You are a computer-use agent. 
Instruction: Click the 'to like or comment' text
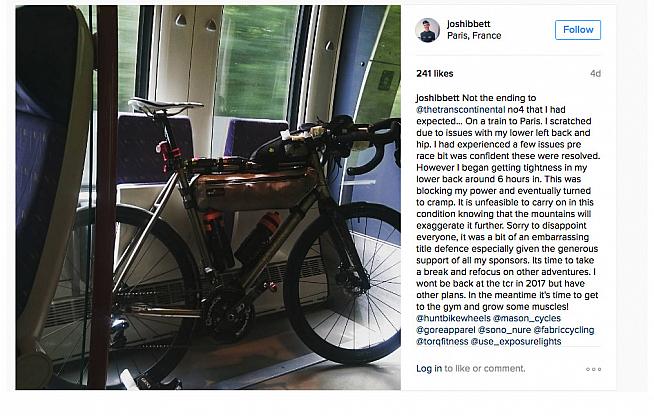tap(484, 369)
